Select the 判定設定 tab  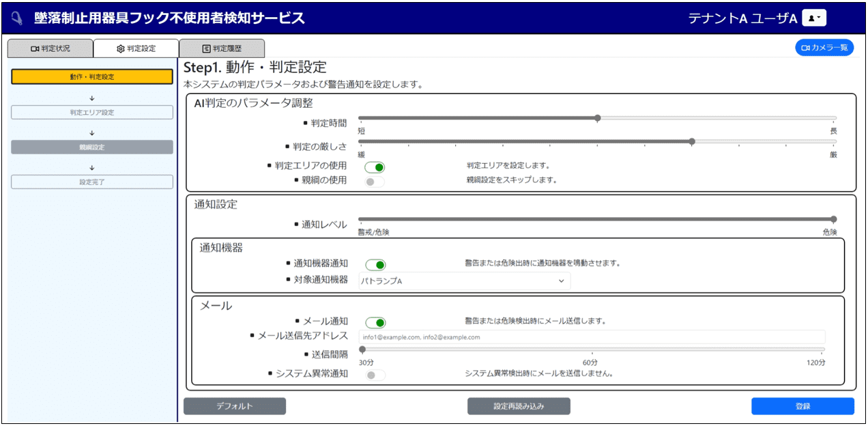pos(136,48)
